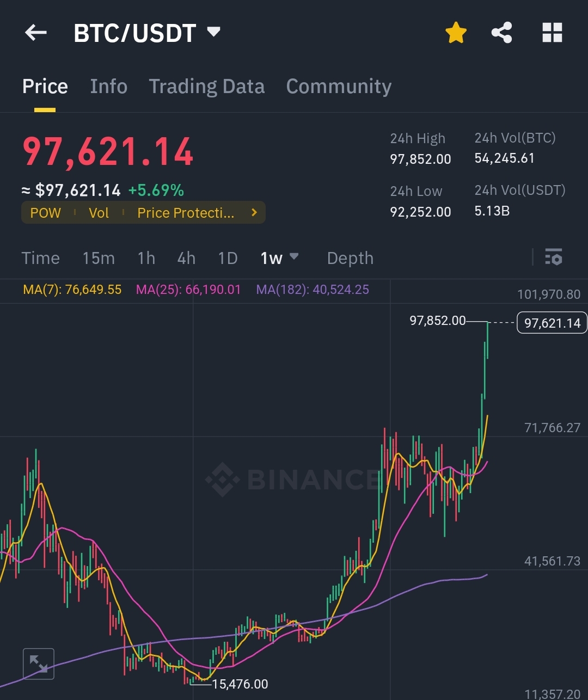Screen dimensions: 588x700
Task: Tap the large red 97,621.14 price
Action: [108, 152]
